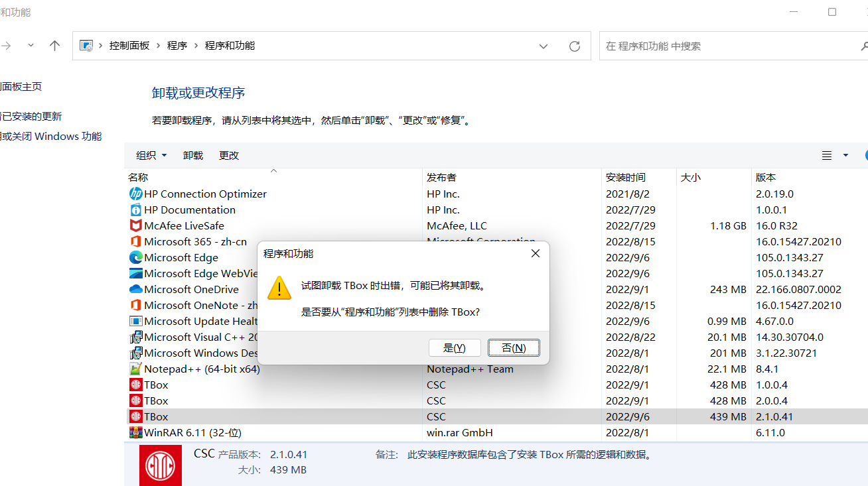
Task: Open the 组织 dropdown menu
Action: 151,156
